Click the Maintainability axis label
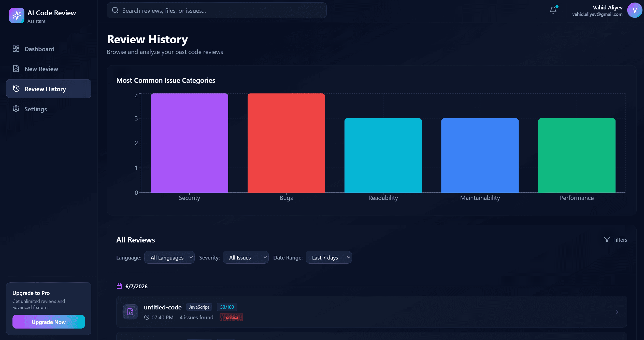The width and height of the screenshot is (644, 340). pos(480,198)
